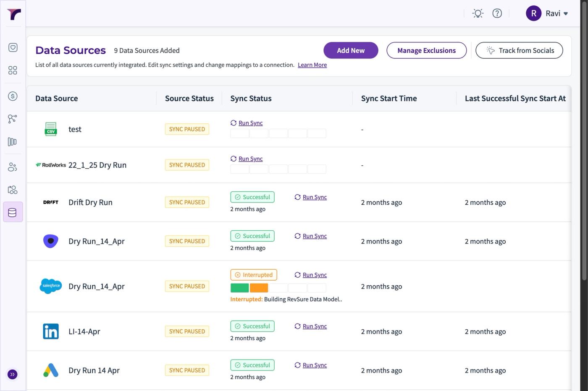Click the LinkedIn logo for LI-14-Apr
Image resolution: width=588 pixels, height=391 pixels.
point(51,331)
